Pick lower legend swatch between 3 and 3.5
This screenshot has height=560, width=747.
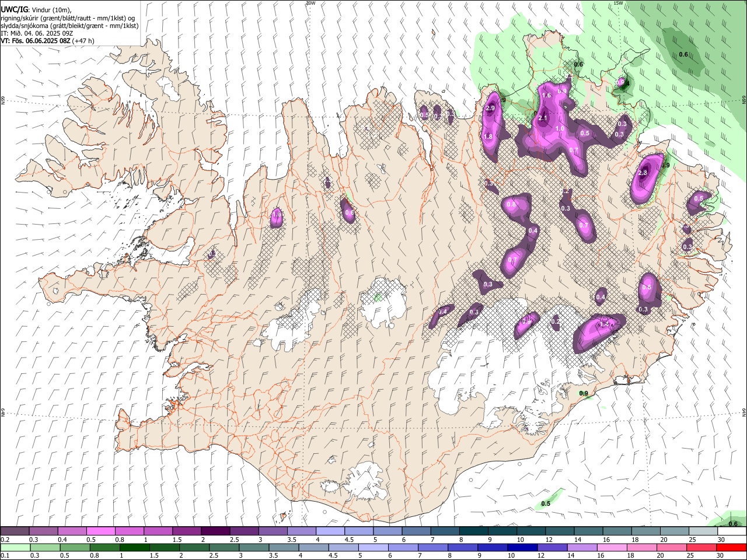click(253, 547)
